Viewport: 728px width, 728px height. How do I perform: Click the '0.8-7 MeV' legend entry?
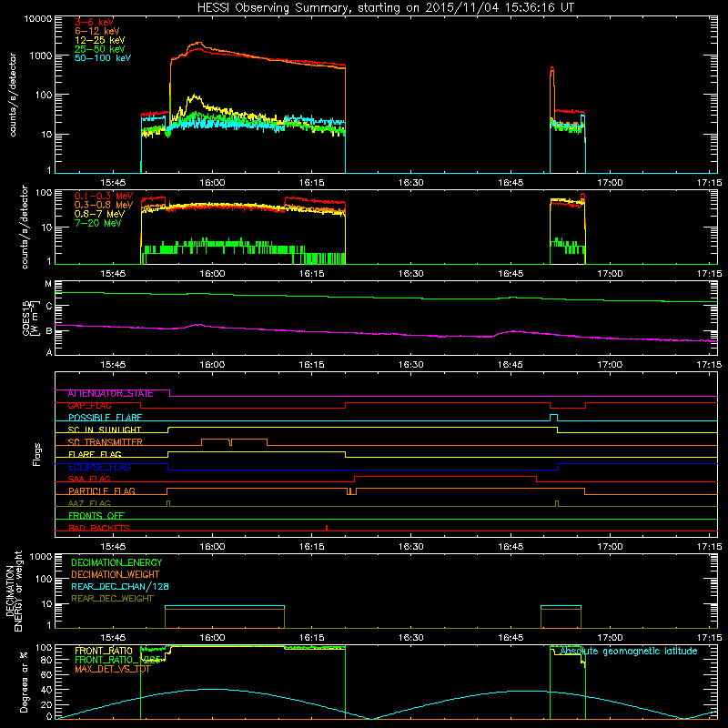[99, 214]
